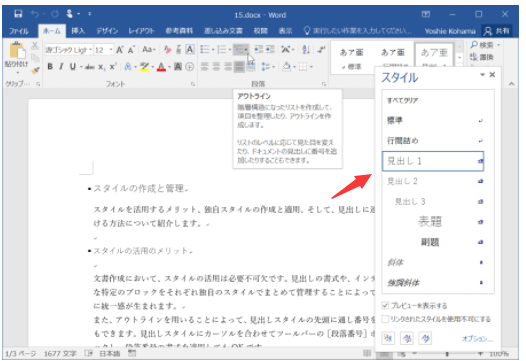The height and width of the screenshot is (361, 526).
Task: Switch to the 参考資料 tab
Action: 179,31
